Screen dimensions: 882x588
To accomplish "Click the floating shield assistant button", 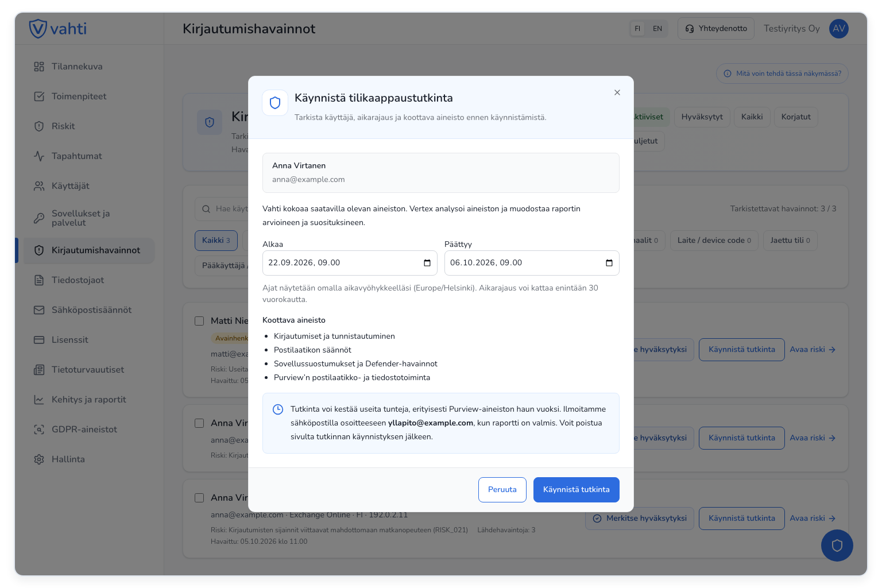I will [837, 546].
